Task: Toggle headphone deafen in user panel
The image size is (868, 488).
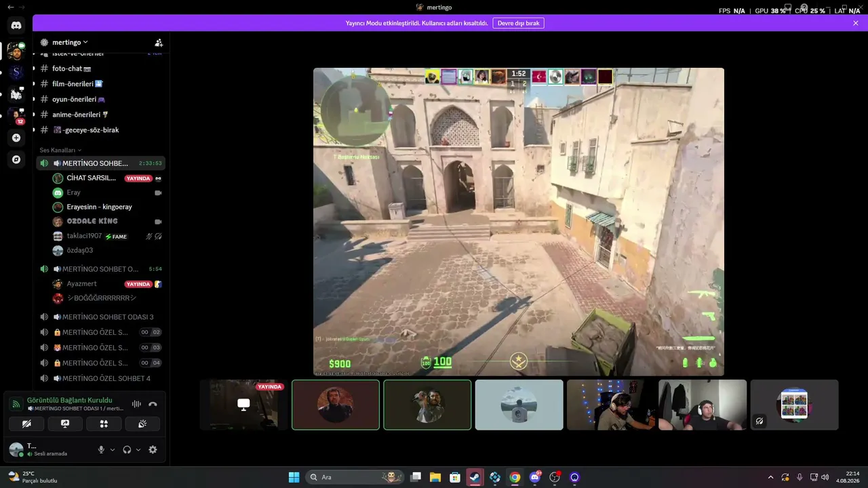Action: pos(127,449)
